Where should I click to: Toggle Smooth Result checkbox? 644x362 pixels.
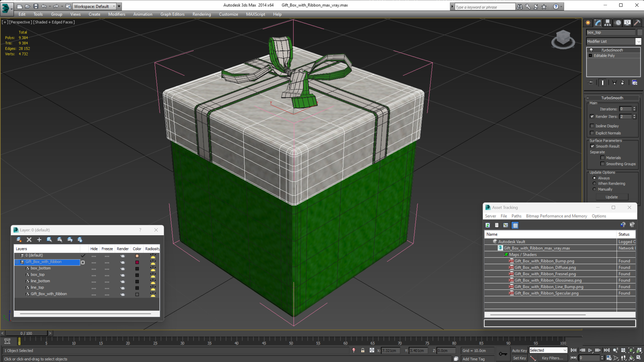pyautogui.click(x=592, y=146)
